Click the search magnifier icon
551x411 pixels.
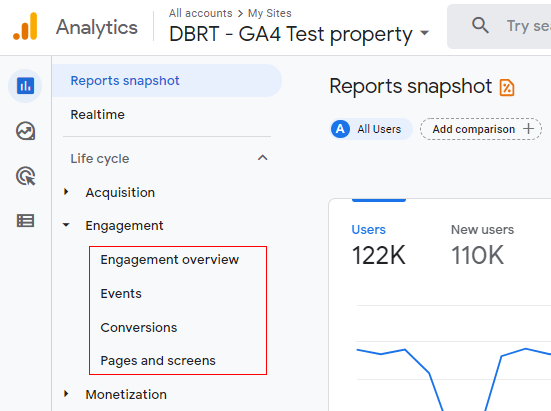click(480, 26)
